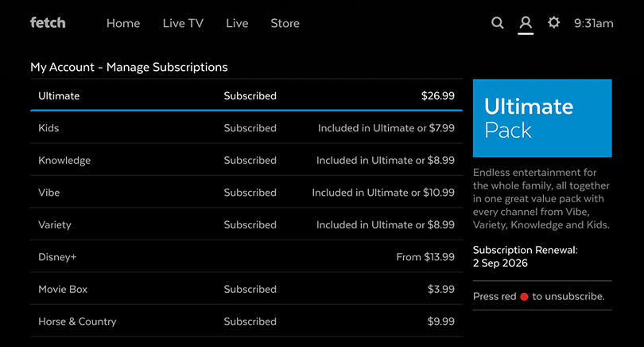Screen dimensions: 644x347
Task: Click the red unsubscribe dot
Action: (x=524, y=296)
